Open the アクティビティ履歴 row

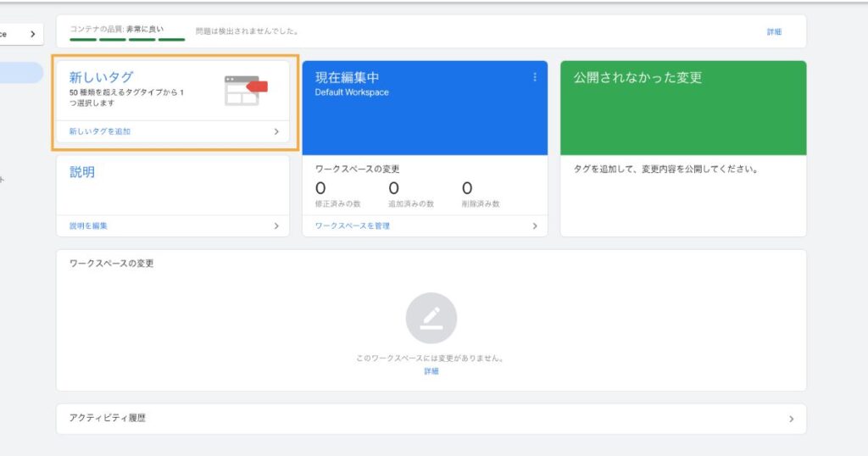431,419
